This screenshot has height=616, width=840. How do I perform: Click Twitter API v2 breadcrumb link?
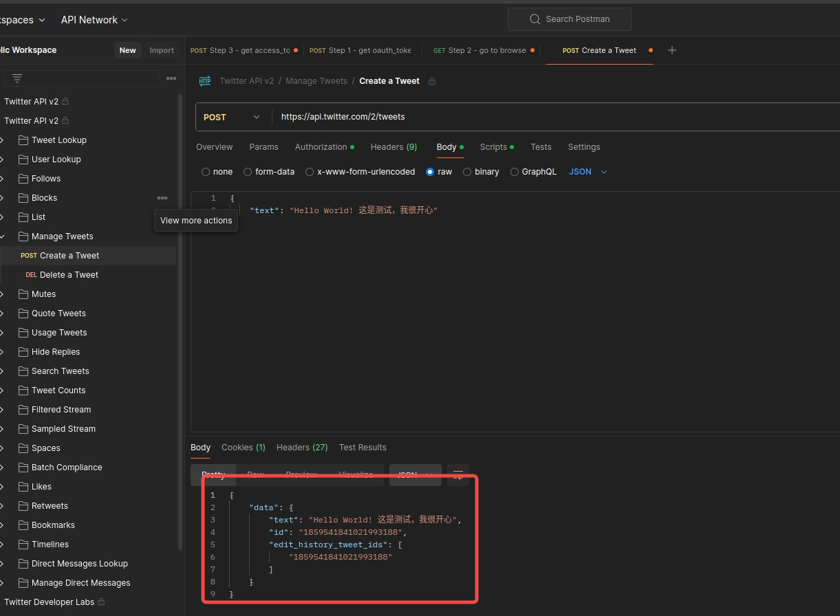[246, 81]
